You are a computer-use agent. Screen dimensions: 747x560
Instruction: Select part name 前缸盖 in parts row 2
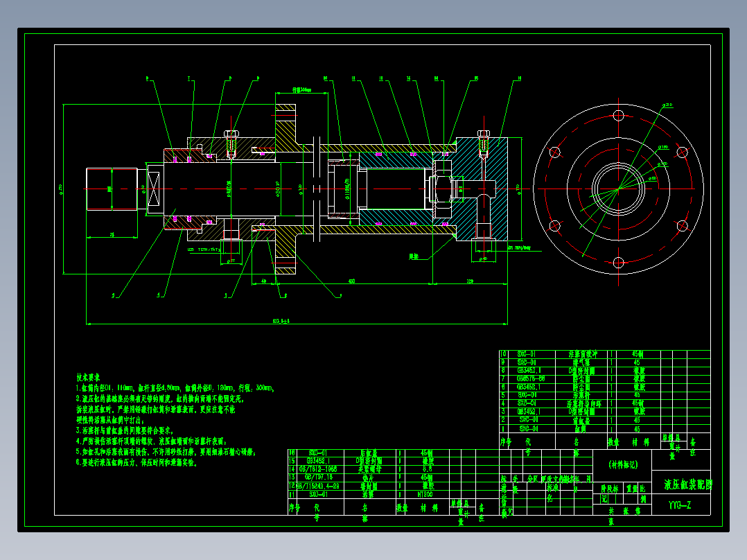(581, 421)
